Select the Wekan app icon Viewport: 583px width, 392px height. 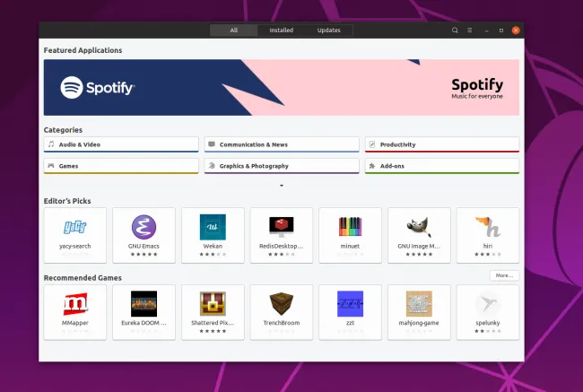tap(213, 226)
